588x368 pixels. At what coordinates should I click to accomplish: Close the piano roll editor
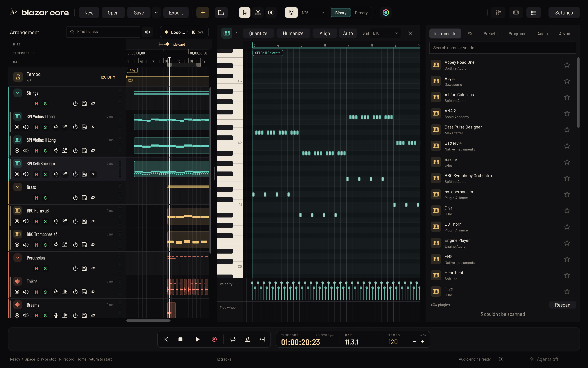click(x=410, y=33)
